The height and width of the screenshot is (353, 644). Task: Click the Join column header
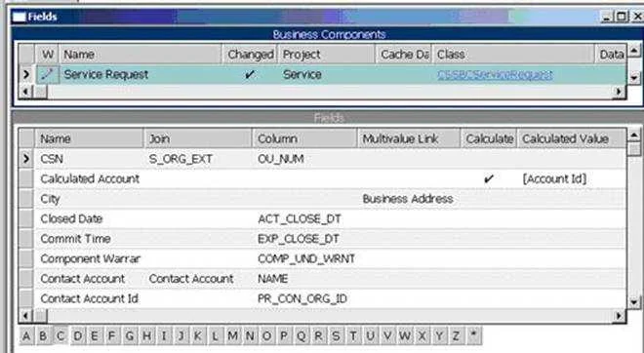point(198,138)
